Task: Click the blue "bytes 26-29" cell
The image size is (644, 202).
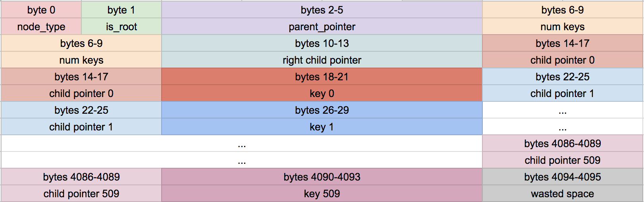Action: point(322,110)
